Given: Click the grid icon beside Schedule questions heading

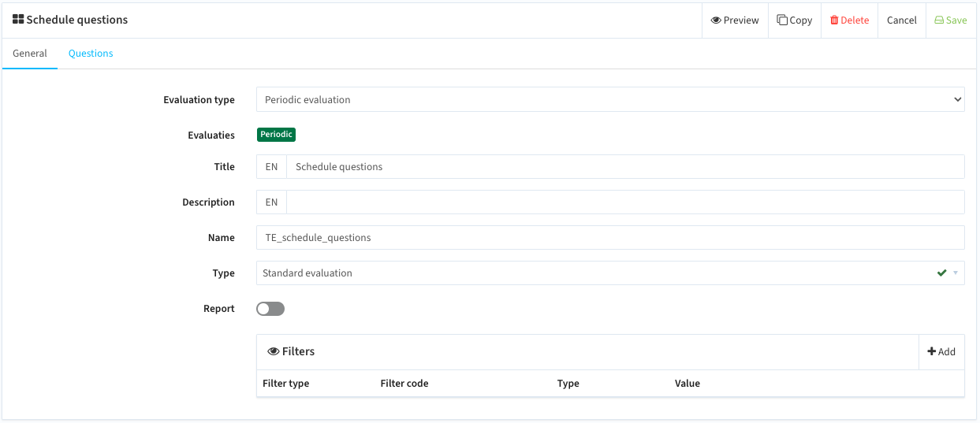Looking at the screenshot, I should (x=18, y=20).
